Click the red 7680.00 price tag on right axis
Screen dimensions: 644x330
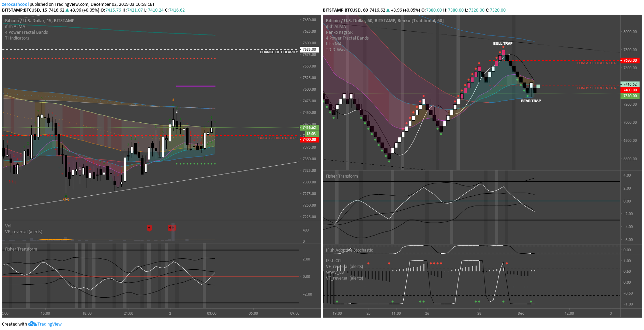click(630, 60)
